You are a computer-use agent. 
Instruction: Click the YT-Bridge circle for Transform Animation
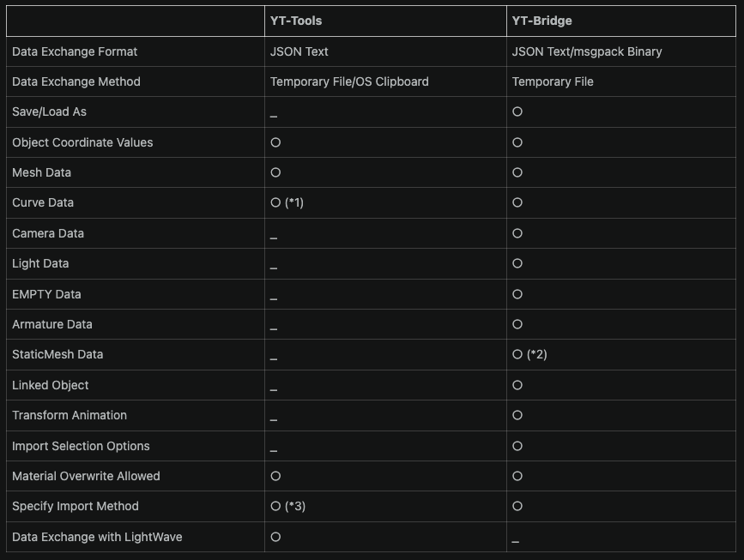coord(517,415)
